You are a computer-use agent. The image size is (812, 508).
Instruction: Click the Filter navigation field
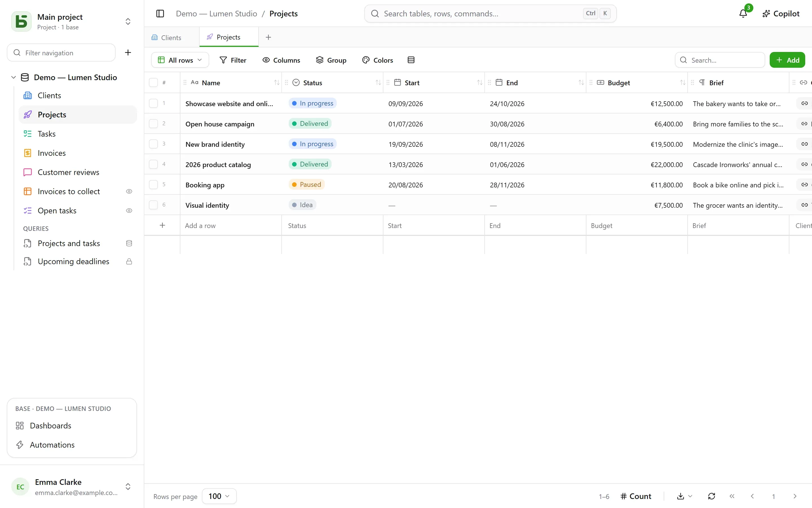click(x=61, y=52)
